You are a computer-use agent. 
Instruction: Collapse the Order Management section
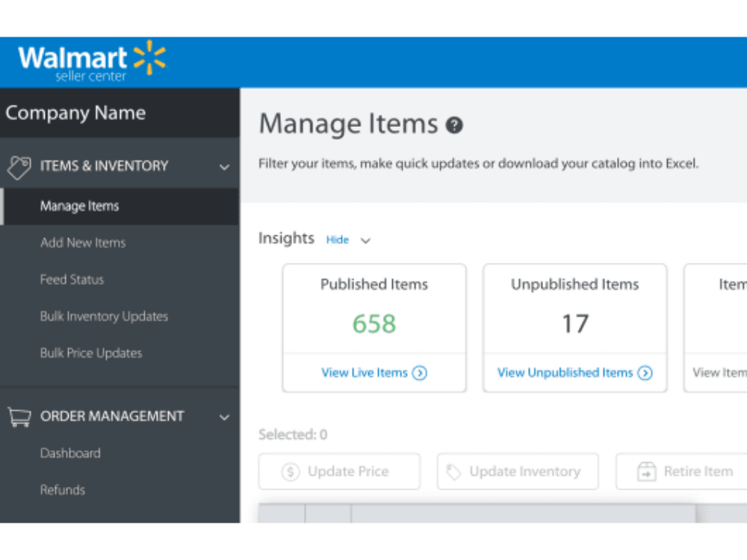[224, 417]
